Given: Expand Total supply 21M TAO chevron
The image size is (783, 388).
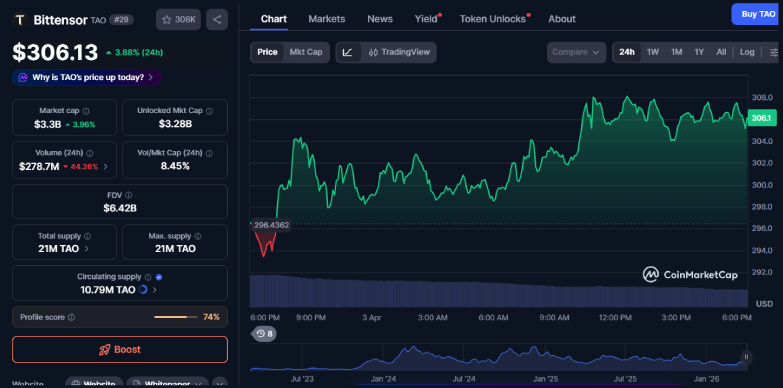Looking at the screenshot, I should pos(86,249).
